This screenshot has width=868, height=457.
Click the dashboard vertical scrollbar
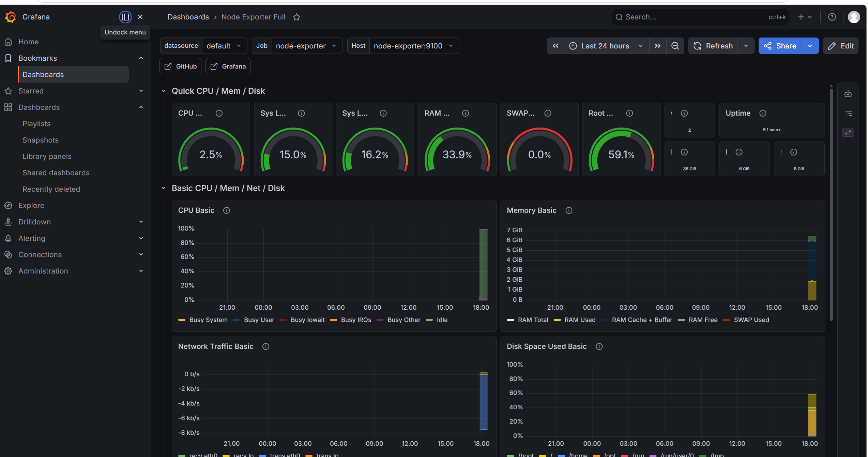[831, 205]
